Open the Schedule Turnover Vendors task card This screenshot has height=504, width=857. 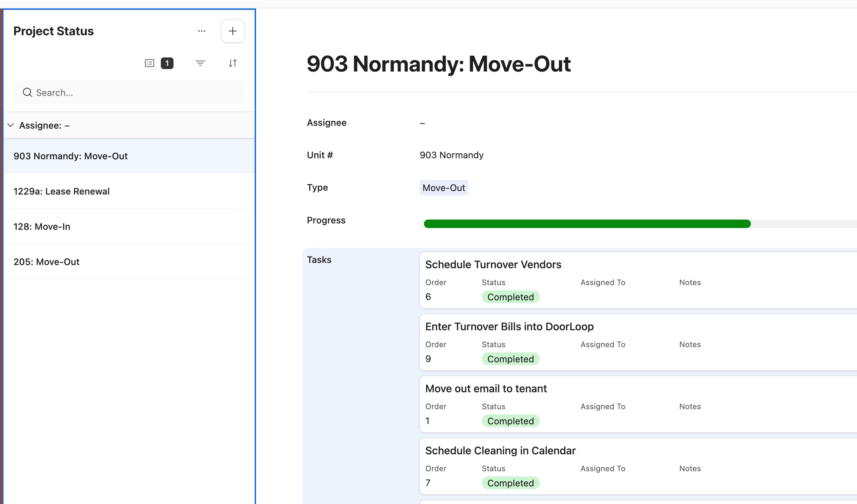(x=493, y=264)
